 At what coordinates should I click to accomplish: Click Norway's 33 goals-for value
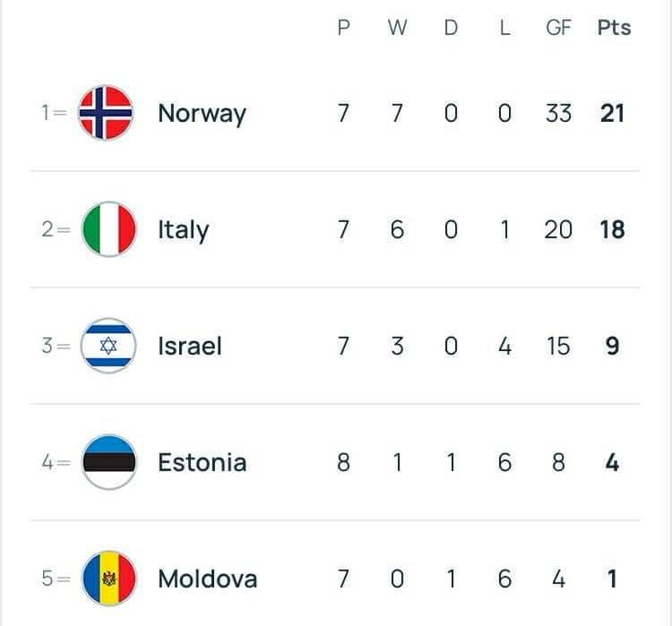pos(558,114)
